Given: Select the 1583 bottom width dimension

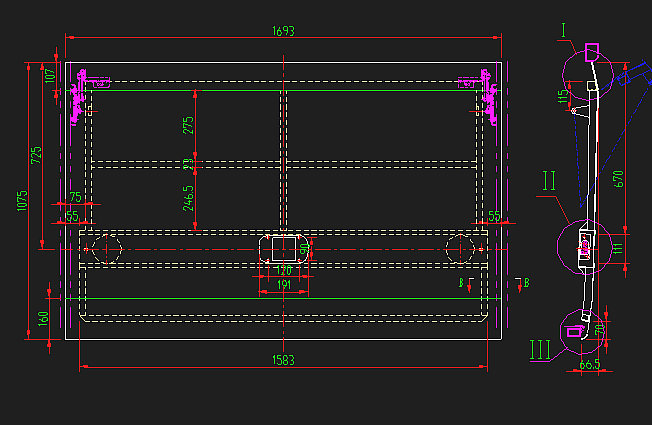Looking at the screenshot, I should [283, 360].
